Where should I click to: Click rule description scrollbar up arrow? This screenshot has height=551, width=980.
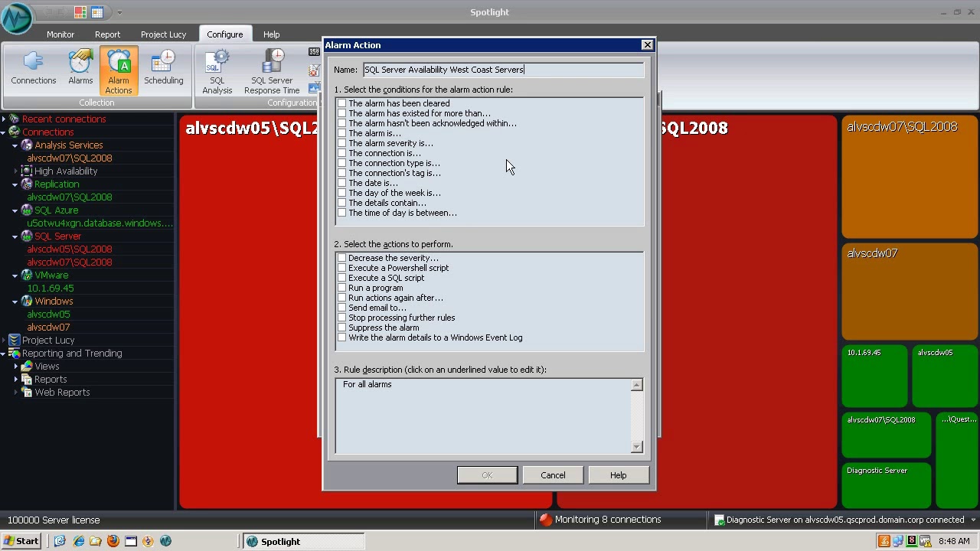click(x=636, y=385)
